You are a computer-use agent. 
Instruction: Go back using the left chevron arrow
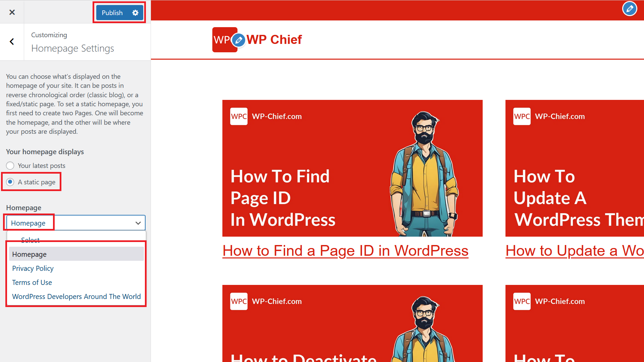pos(12,42)
